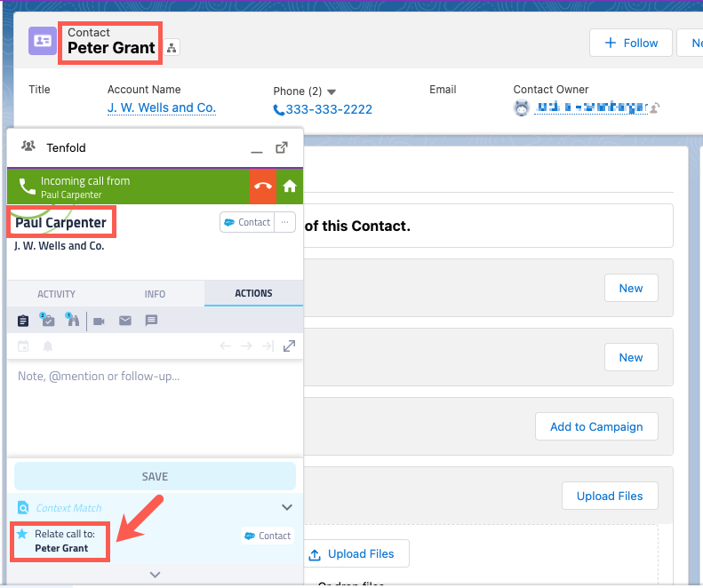Expand more matches with bottom chevron

point(156,575)
